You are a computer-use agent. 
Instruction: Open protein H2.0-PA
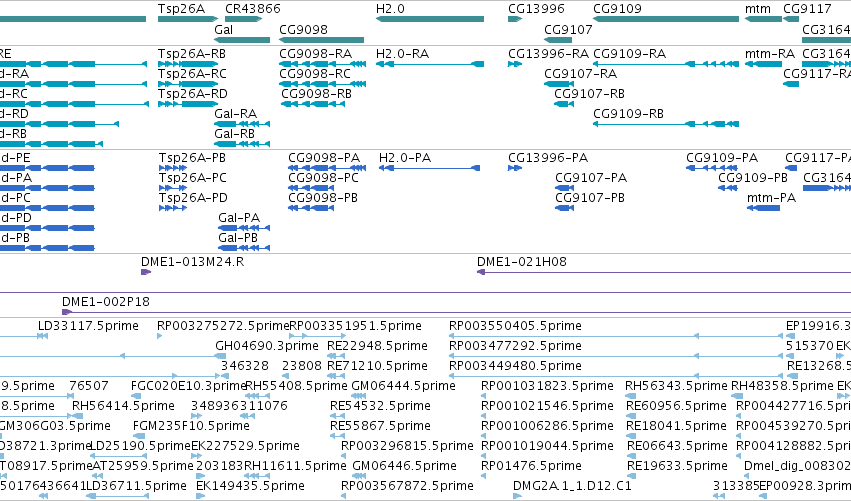(x=405, y=158)
